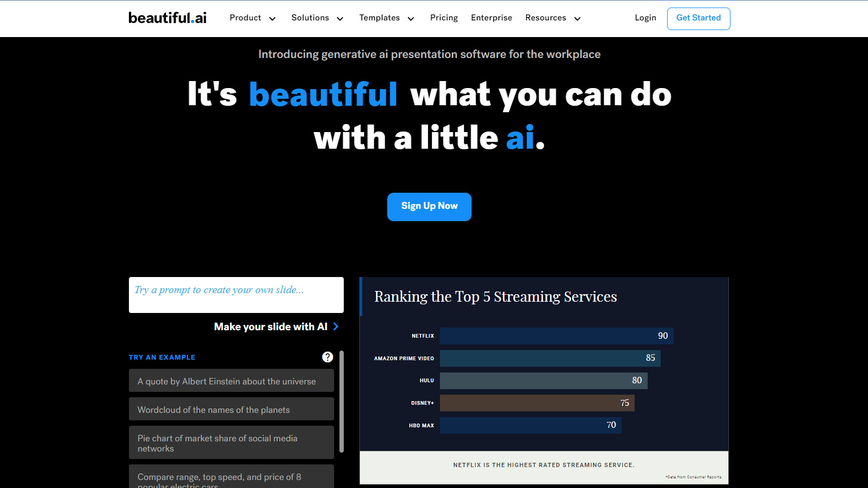The image size is (868, 488).
Task: Go to the Enterprise page
Action: 491,18
